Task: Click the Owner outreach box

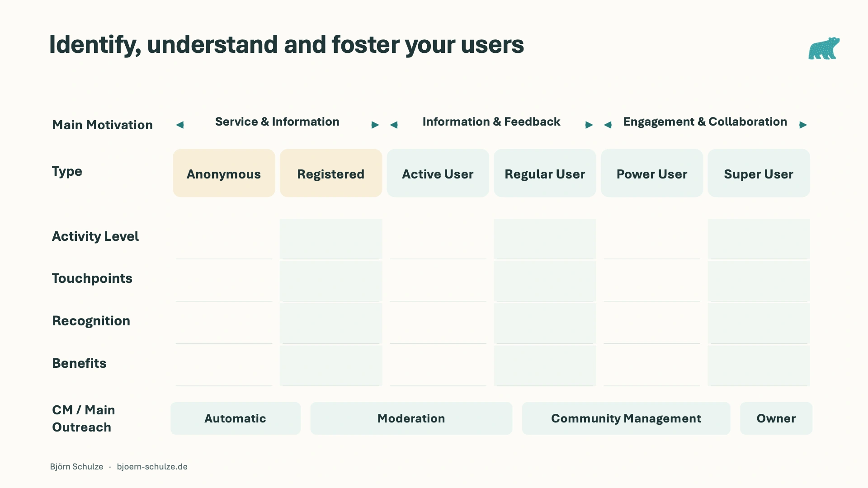Action: 776,418
